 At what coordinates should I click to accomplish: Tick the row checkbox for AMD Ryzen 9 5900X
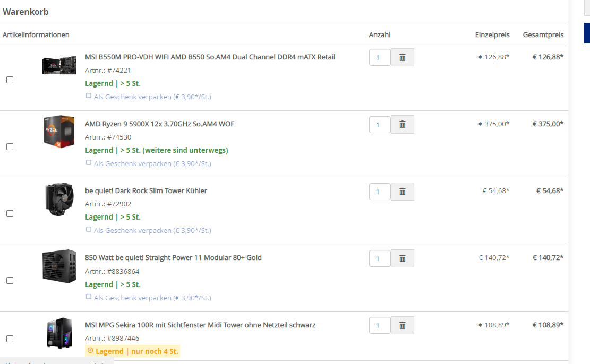point(10,146)
